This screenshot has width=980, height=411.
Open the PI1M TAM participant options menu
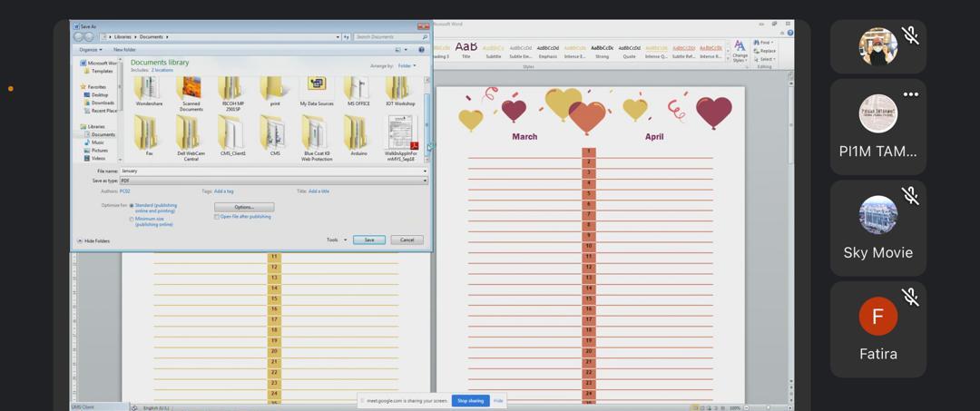[911, 94]
